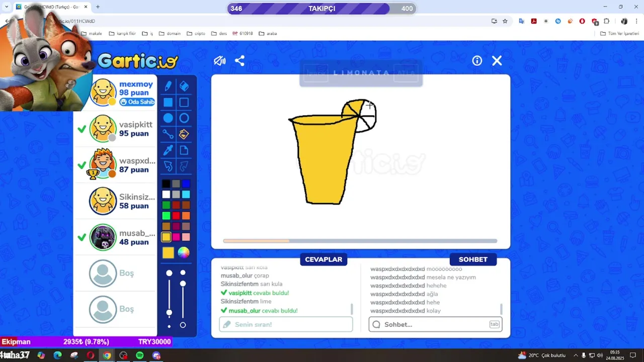
Task: Click the brush size slider handle
Action: pos(169,313)
